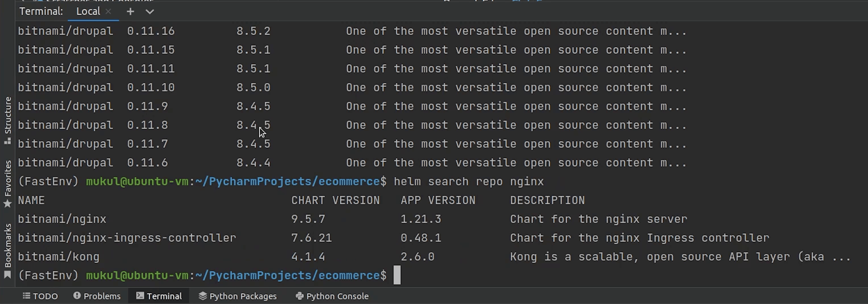Click drupal app version 8.5.2

[x=253, y=31]
